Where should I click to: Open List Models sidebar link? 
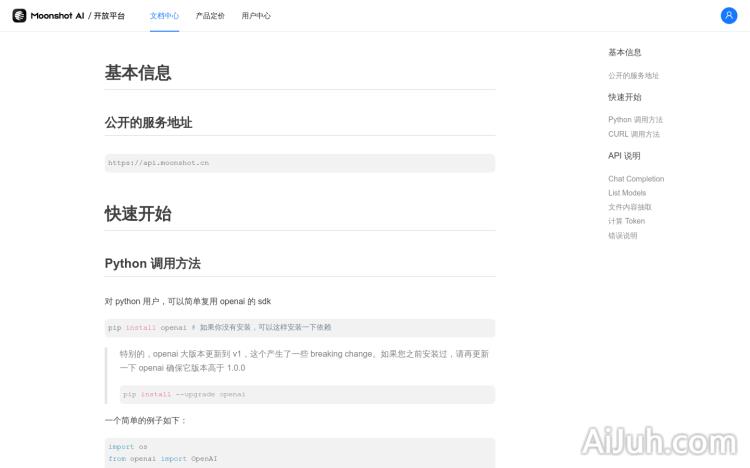(x=627, y=193)
